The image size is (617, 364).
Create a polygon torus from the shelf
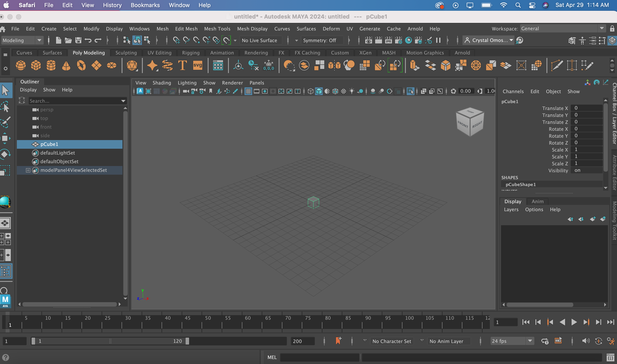coord(81,65)
